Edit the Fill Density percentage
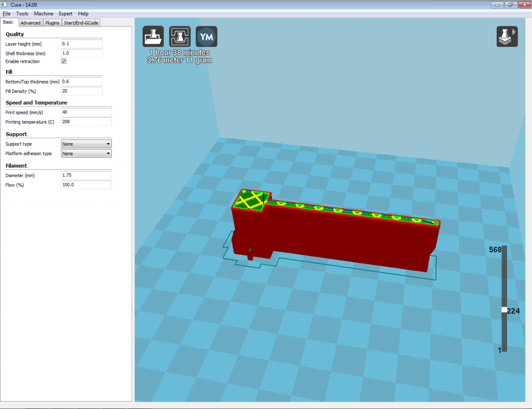 tap(81, 91)
